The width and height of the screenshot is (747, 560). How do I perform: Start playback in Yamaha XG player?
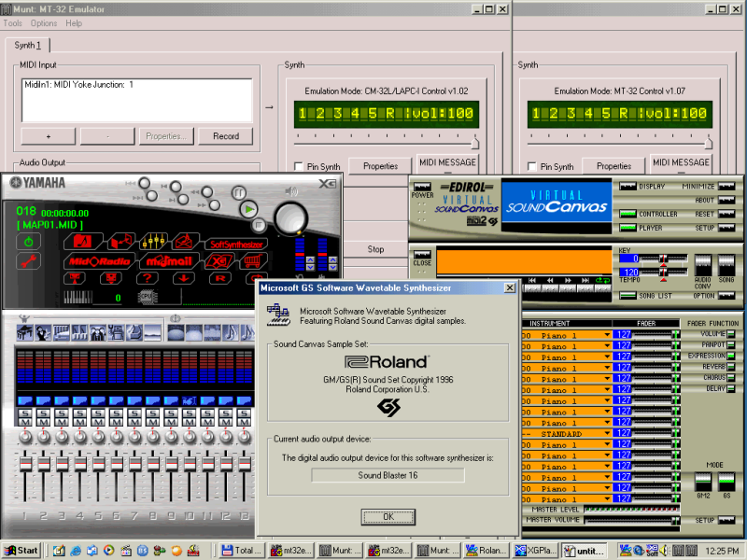pos(248,208)
